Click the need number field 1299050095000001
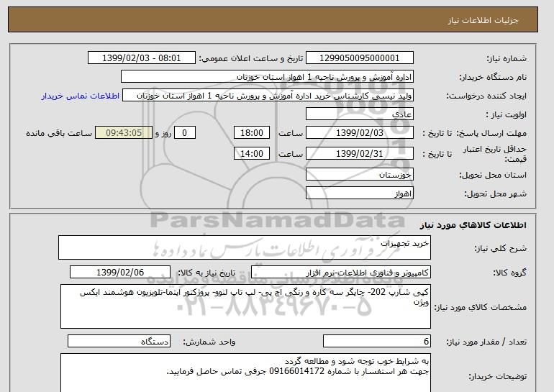The image size is (554, 392). 359,58
